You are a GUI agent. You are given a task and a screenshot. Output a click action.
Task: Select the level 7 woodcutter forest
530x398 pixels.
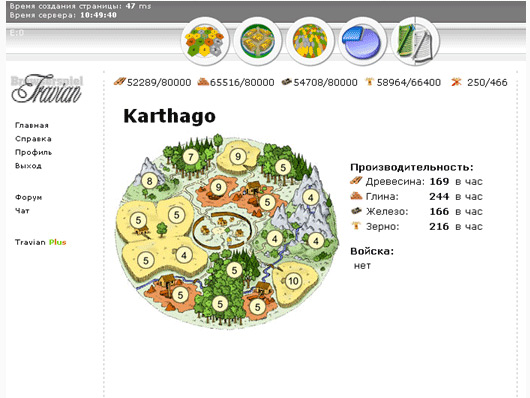(x=191, y=157)
